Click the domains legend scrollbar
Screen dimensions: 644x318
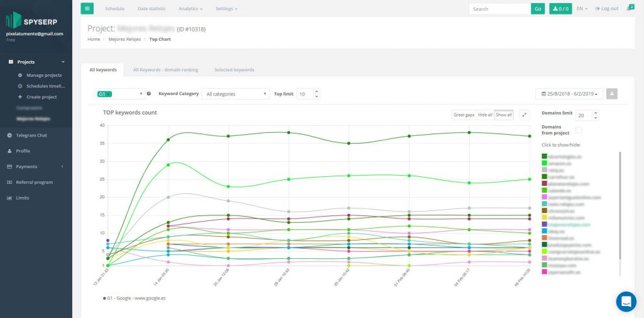click(619, 206)
